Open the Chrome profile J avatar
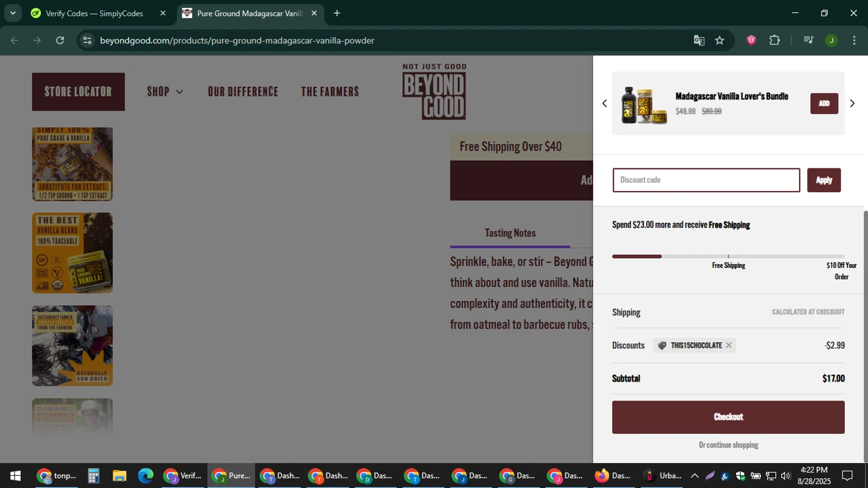Screen dimensions: 868x488 pyautogui.click(x=832, y=41)
